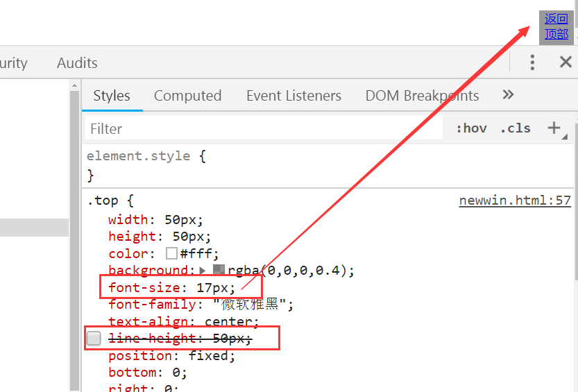The width and height of the screenshot is (578, 392).
Task: Open the rgba background color swatch
Action: tap(218, 271)
